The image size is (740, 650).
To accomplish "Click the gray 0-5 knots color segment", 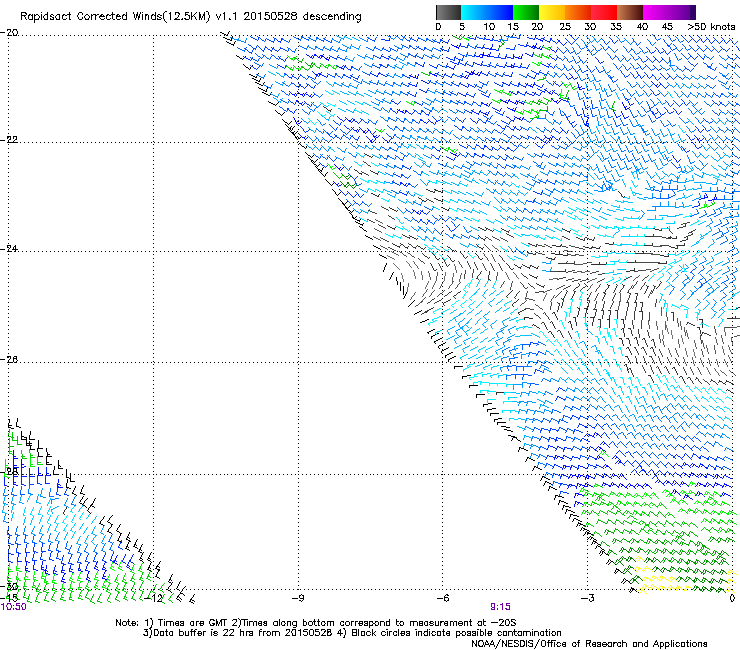I will (448, 12).
